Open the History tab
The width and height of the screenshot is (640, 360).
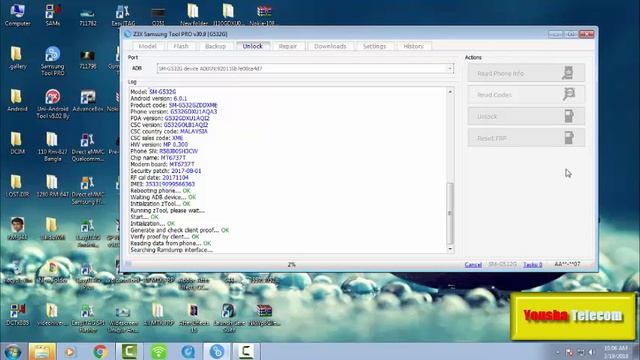[x=413, y=46]
